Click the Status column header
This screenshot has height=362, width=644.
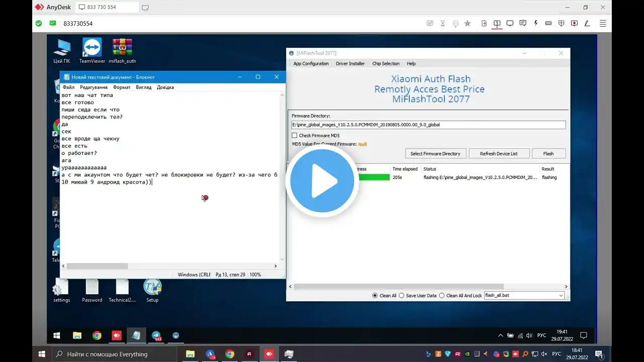pyautogui.click(x=430, y=169)
